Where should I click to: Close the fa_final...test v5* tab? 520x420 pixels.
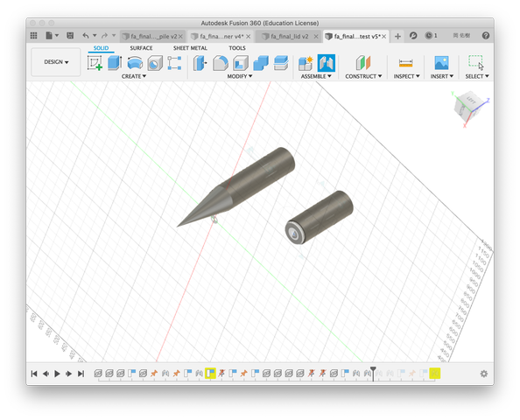point(383,37)
